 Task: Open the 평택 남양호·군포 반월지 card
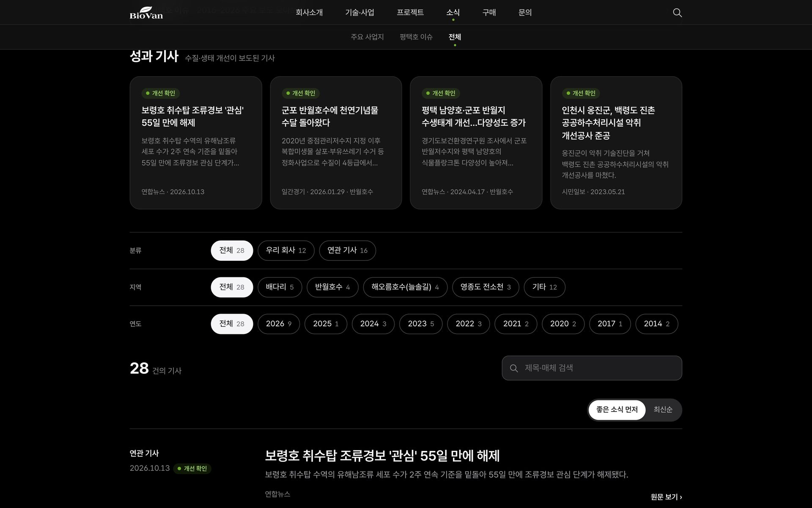tap(476, 143)
